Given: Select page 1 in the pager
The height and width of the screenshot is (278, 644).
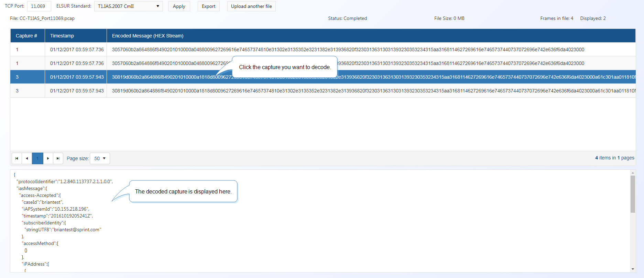Looking at the screenshot, I should 37,158.
